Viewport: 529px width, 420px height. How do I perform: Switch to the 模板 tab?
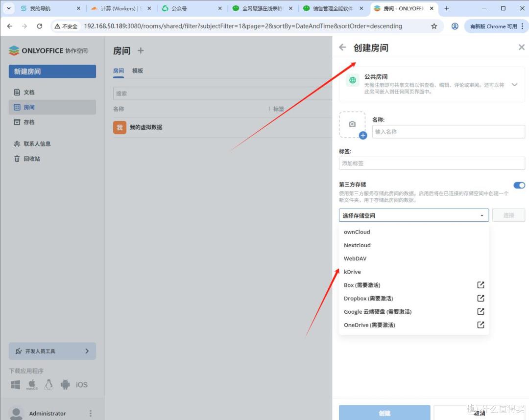(x=137, y=71)
